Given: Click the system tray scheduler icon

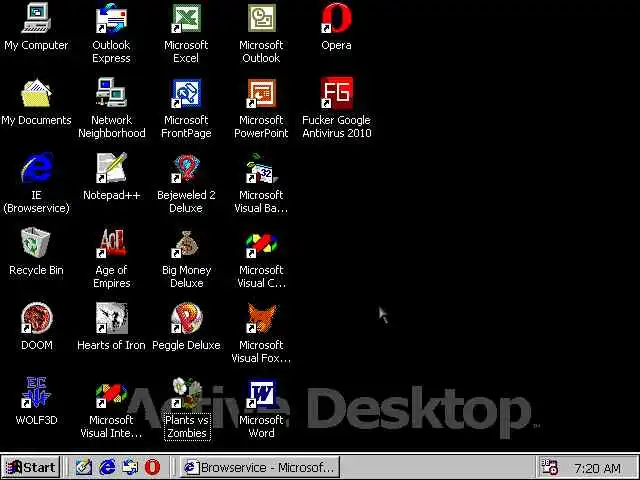Looking at the screenshot, I should (549, 467).
